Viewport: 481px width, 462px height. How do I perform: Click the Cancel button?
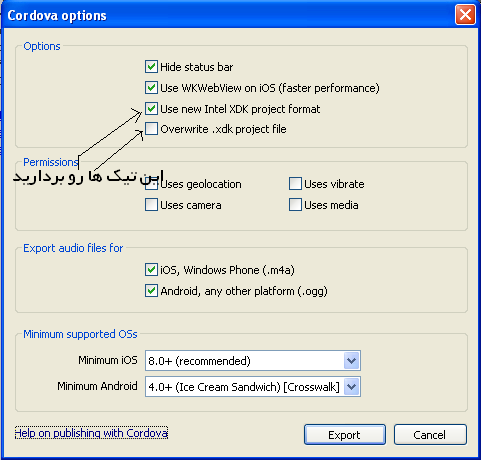pyautogui.click(x=430, y=435)
